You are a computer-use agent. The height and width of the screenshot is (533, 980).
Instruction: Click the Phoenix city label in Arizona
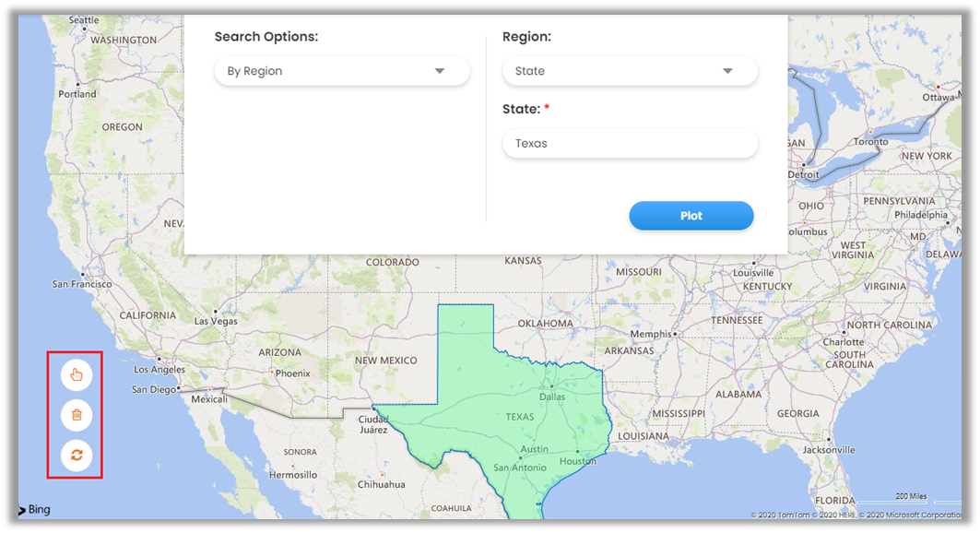[x=293, y=373]
